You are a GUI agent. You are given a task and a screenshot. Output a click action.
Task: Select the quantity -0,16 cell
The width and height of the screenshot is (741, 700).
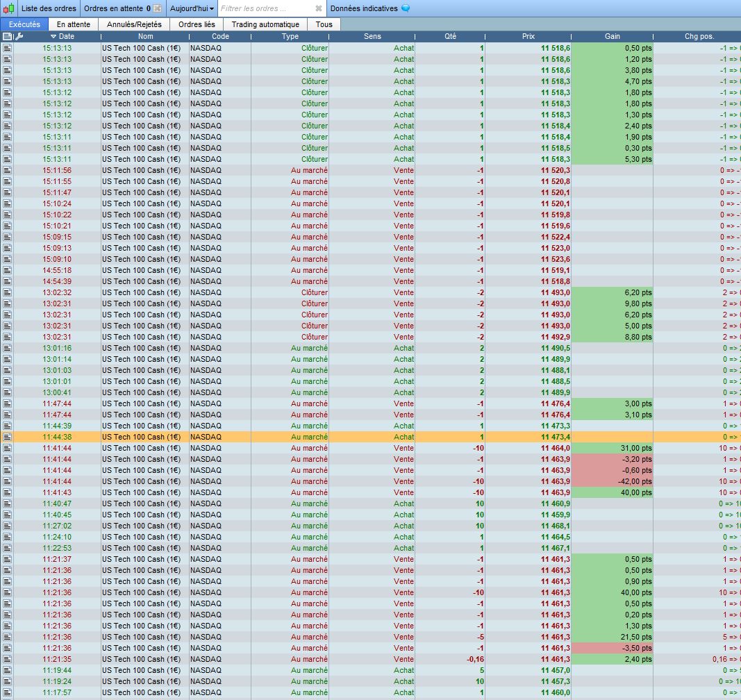pos(451,659)
